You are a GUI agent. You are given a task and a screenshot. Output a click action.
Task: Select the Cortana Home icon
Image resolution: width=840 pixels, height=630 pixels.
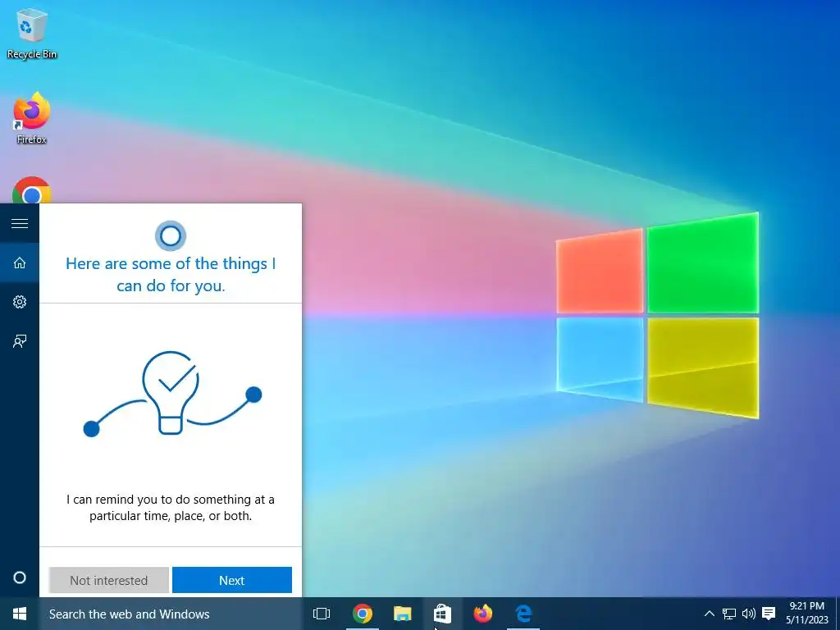click(x=20, y=262)
